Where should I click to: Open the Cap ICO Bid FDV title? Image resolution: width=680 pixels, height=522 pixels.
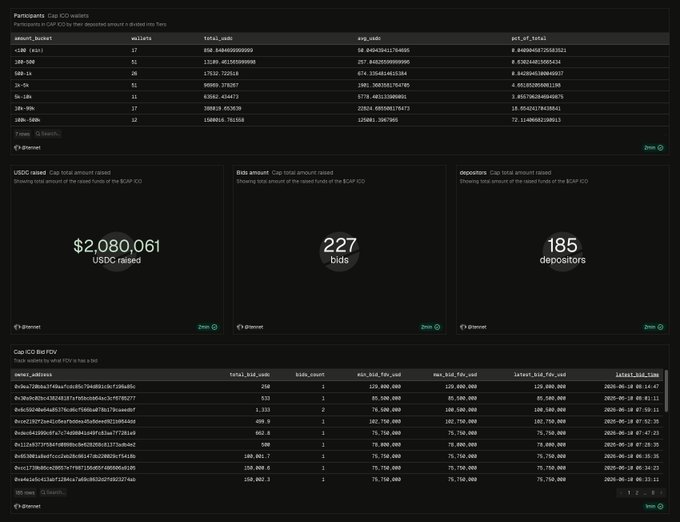tap(35, 352)
